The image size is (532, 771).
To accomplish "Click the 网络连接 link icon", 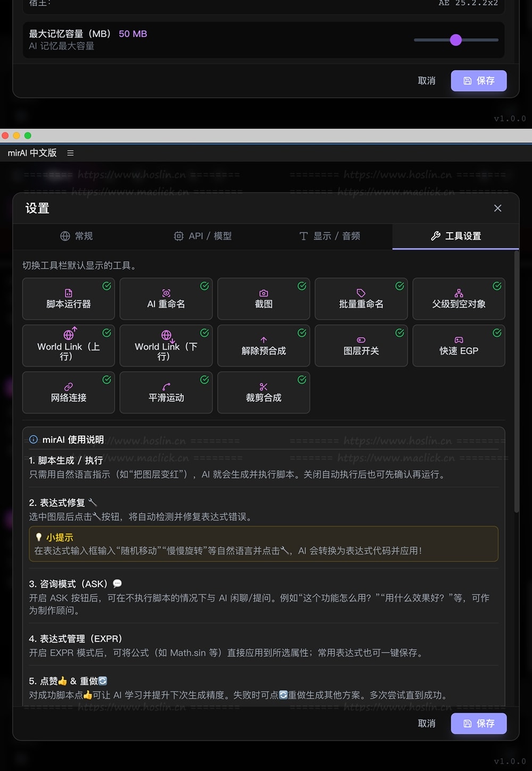I will pyautogui.click(x=69, y=387).
